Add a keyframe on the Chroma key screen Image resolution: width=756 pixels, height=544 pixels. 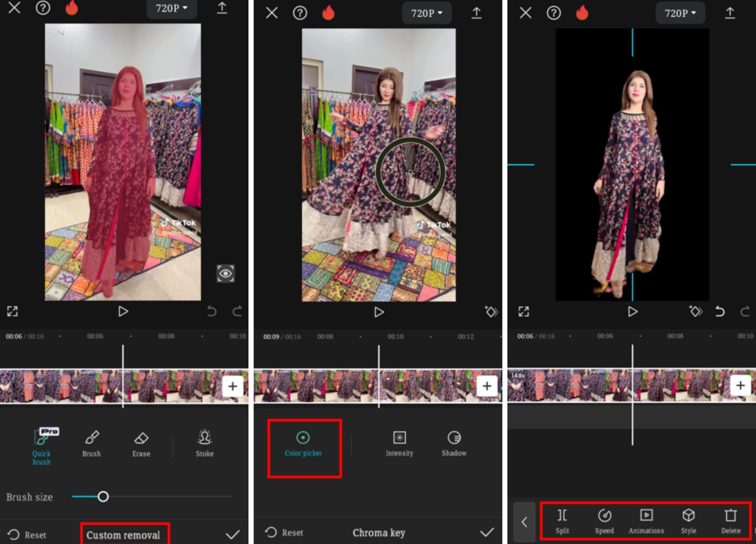pos(491,312)
